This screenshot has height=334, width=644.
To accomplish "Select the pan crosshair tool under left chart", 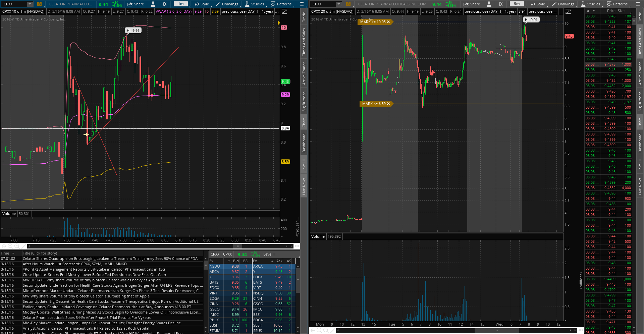I will click(4, 246).
